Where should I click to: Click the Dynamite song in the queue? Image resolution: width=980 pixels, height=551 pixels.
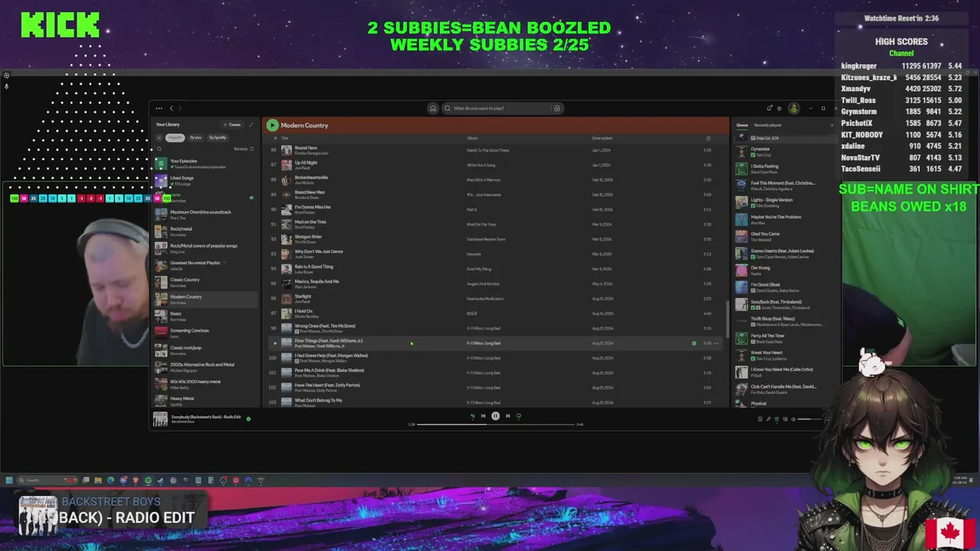pos(785,152)
